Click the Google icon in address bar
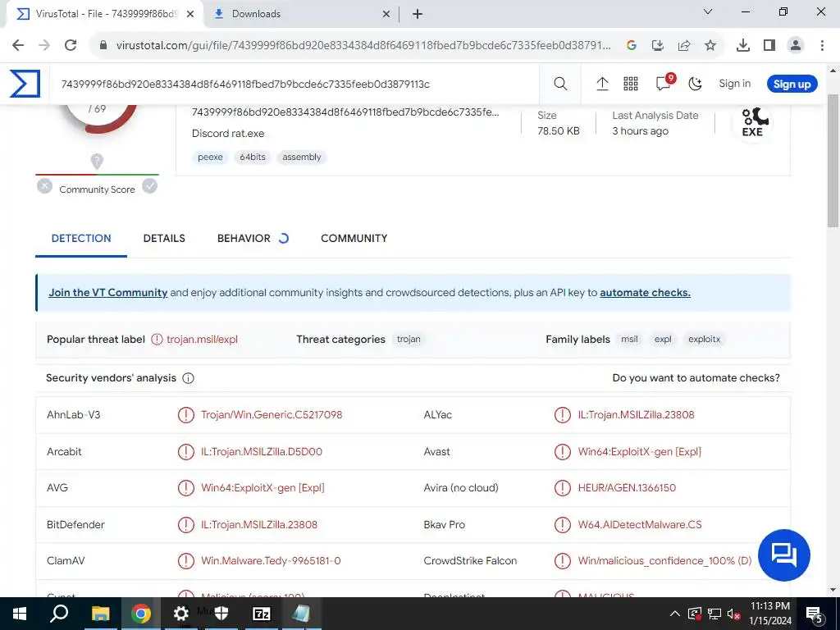The height and width of the screenshot is (630, 840). point(632,46)
